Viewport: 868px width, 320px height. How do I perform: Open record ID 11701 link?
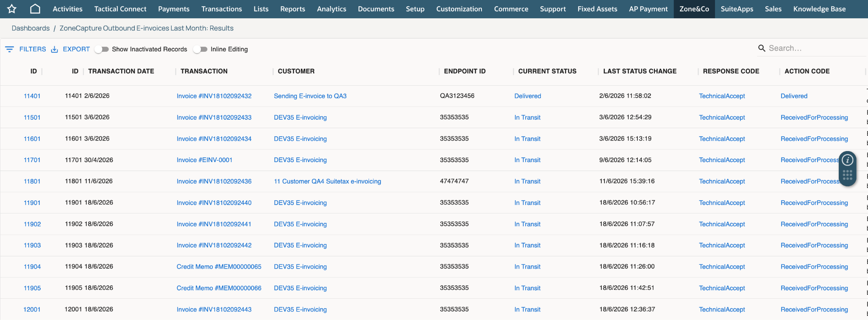point(32,160)
